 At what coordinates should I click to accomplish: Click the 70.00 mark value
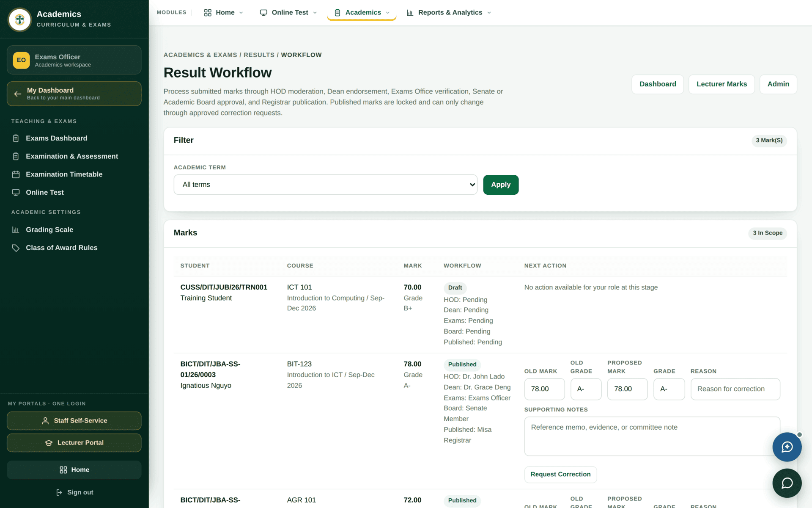coord(412,287)
